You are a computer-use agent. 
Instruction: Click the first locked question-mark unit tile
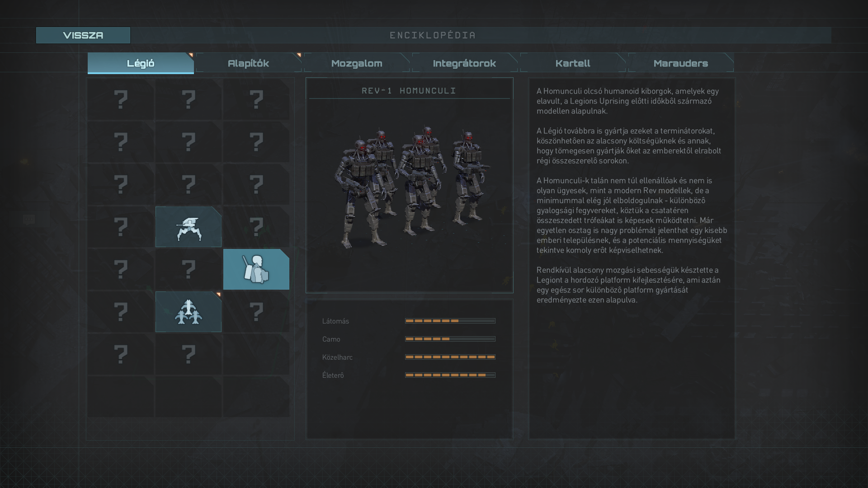(x=120, y=99)
